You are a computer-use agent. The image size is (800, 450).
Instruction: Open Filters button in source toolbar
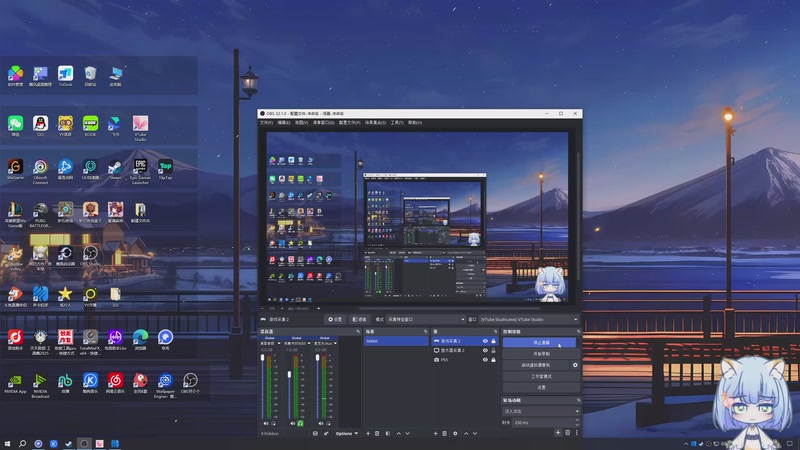[360, 319]
